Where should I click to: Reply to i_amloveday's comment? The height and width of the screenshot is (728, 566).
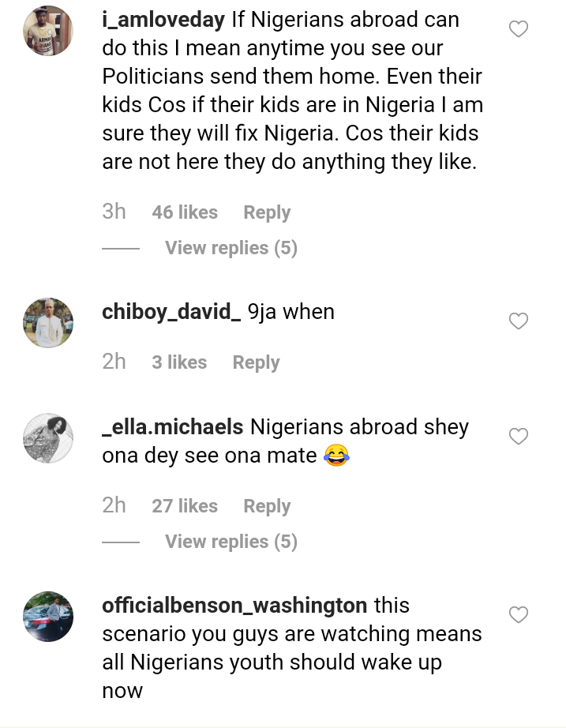tap(267, 212)
